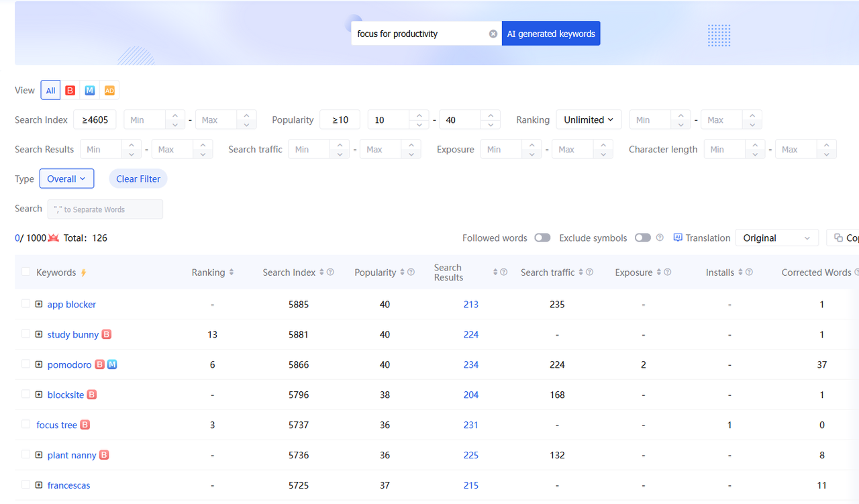The height and width of the screenshot is (504, 859).
Task: Select the blue M view filter icon
Action: click(x=89, y=91)
